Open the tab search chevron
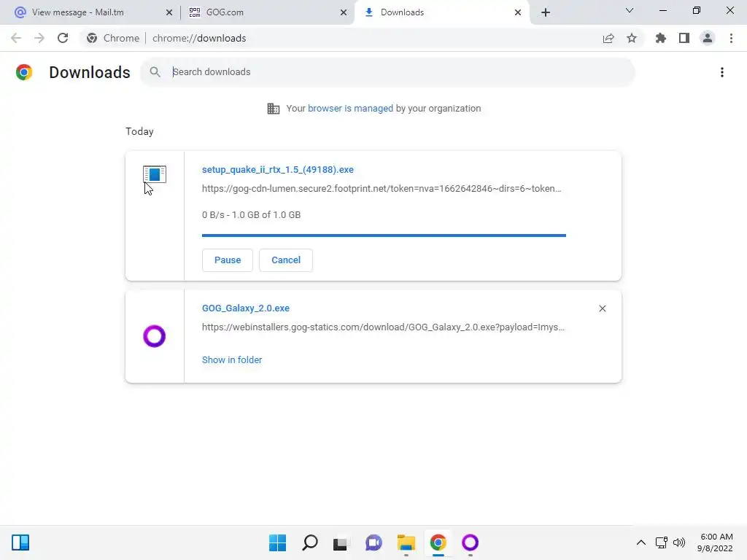 (x=630, y=10)
